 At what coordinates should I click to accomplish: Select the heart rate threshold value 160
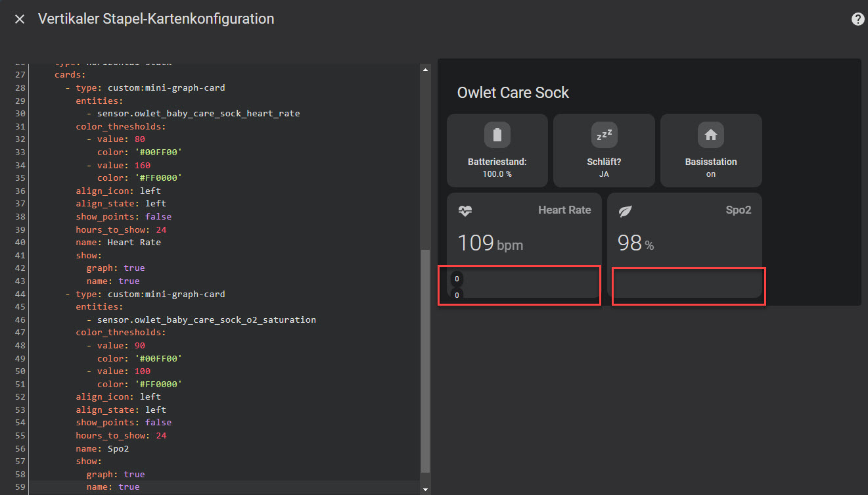pyautogui.click(x=143, y=164)
